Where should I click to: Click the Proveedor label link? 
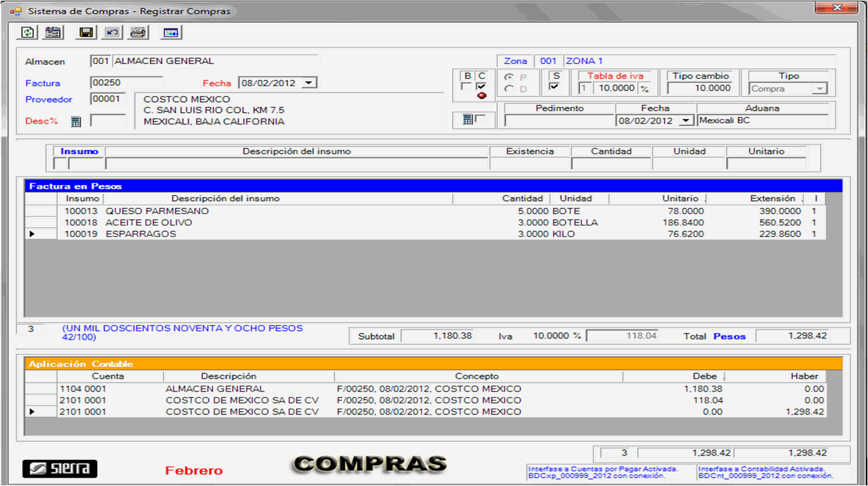tap(49, 99)
